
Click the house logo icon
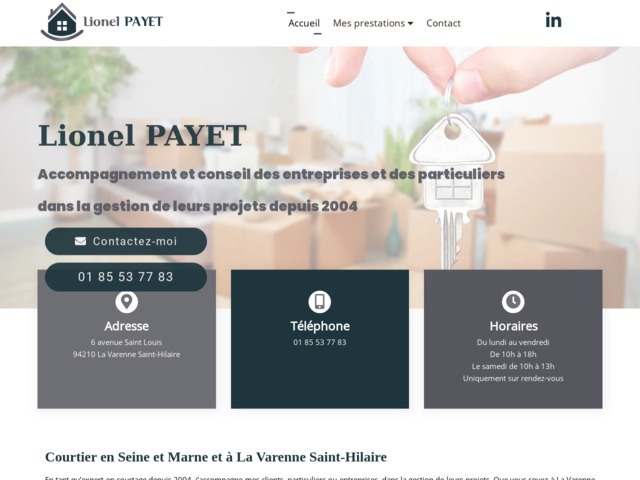click(x=62, y=22)
